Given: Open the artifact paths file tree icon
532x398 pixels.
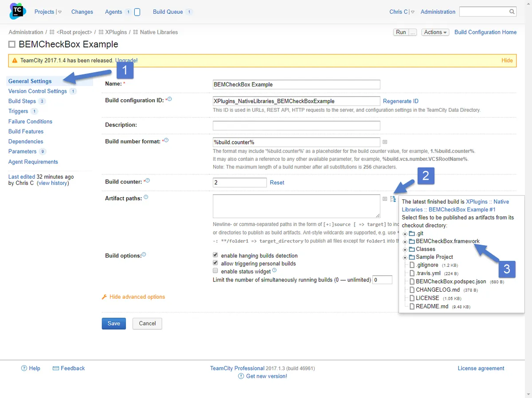Looking at the screenshot, I should pos(393,199).
